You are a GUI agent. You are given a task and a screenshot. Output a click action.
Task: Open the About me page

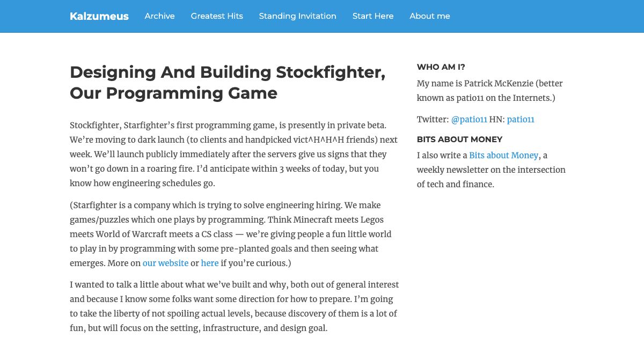click(x=429, y=16)
